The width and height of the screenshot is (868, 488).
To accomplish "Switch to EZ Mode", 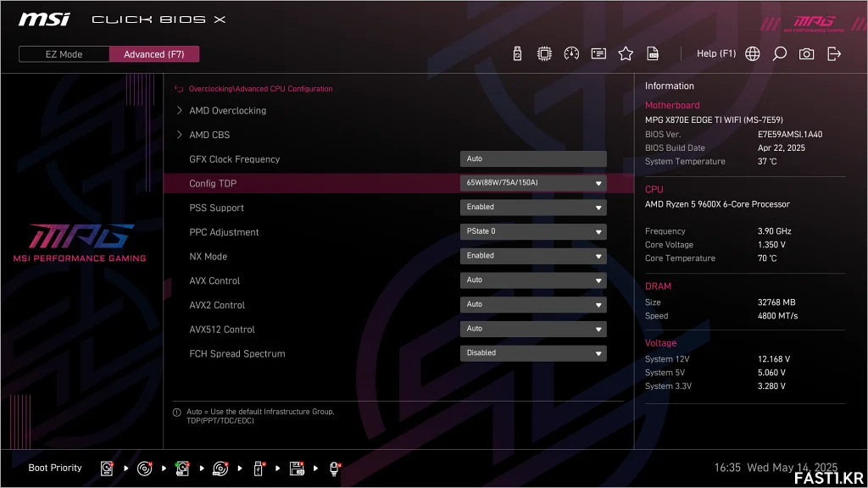I will pyautogui.click(x=64, y=54).
